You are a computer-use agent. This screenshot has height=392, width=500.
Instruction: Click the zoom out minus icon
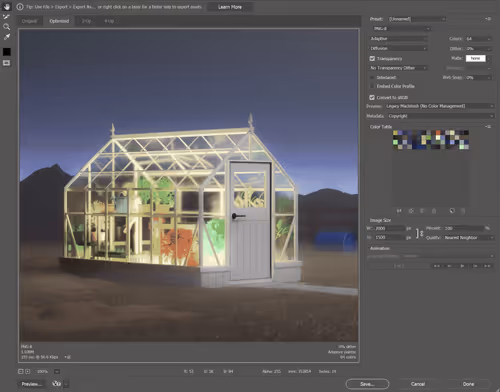pyautogui.click(x=20, y=371)
